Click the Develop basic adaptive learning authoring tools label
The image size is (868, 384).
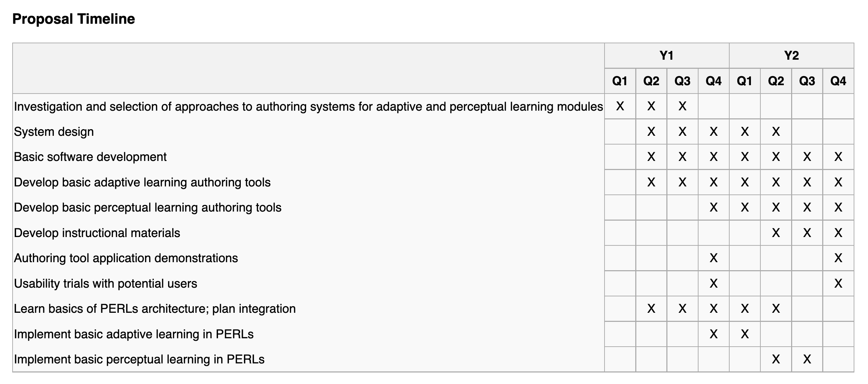142,182
